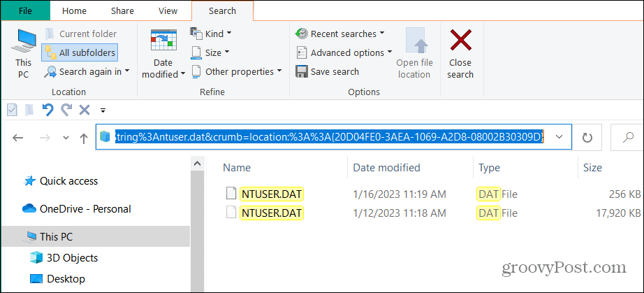Click the refresh button beside address bar

pos(587,138)
